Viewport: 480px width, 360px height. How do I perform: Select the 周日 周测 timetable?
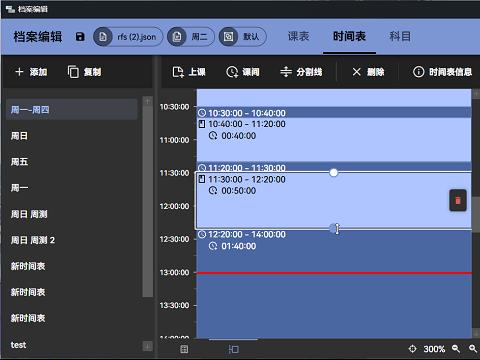[72, 214]
